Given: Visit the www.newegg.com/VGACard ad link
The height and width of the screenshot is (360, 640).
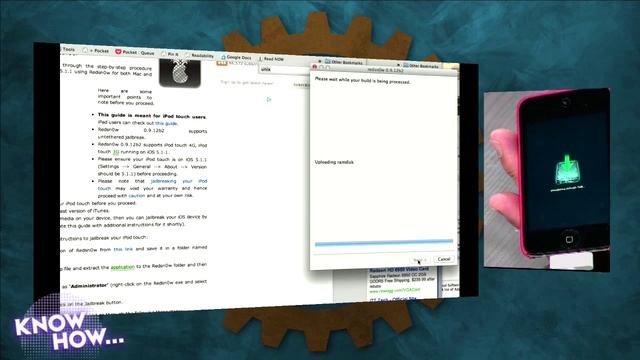Looking at the screenshot, I should [395, 290].
